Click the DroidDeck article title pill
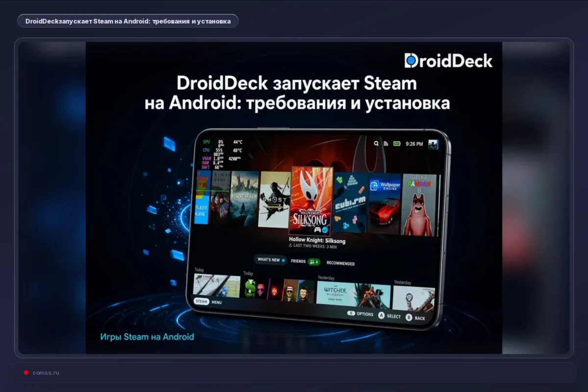 click(127, 21)
